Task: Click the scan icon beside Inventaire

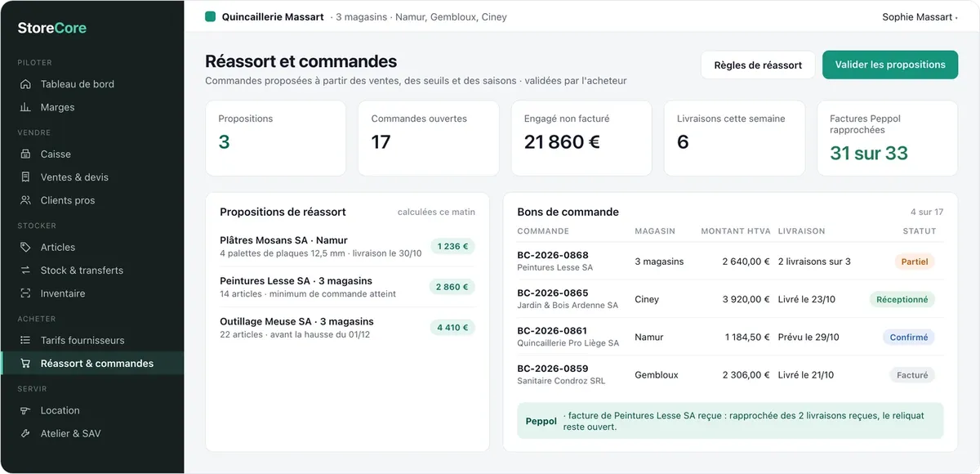Action: coord(25,293)
